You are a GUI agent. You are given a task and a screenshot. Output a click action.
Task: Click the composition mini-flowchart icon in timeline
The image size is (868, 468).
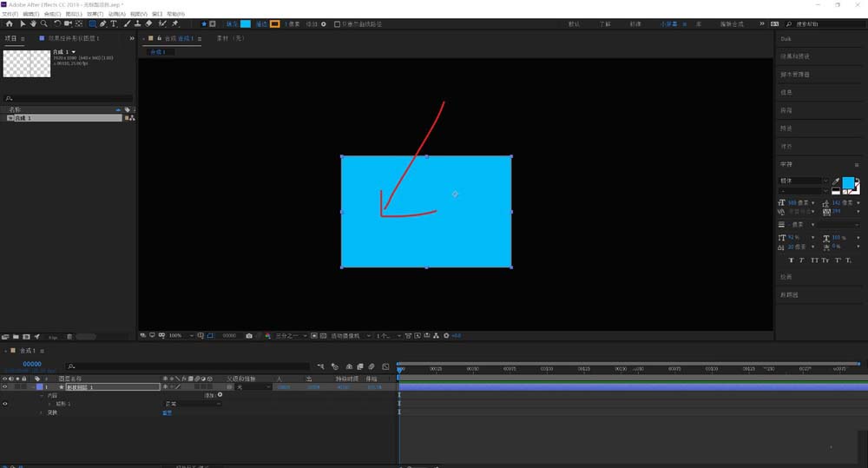coord(320,366)
